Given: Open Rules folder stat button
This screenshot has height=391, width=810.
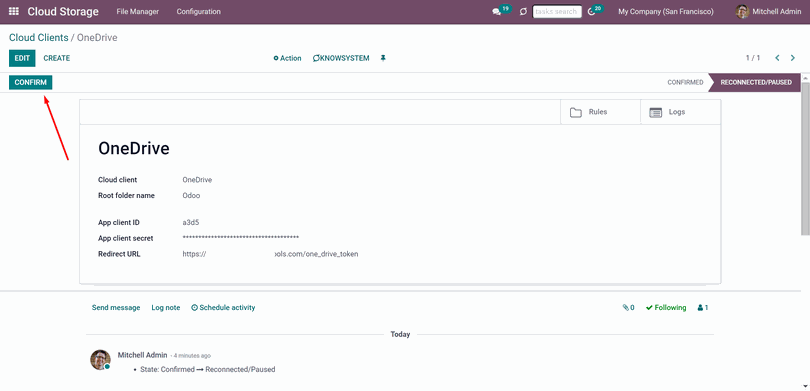Looking at the screenshot, I should tap(600, 112).
